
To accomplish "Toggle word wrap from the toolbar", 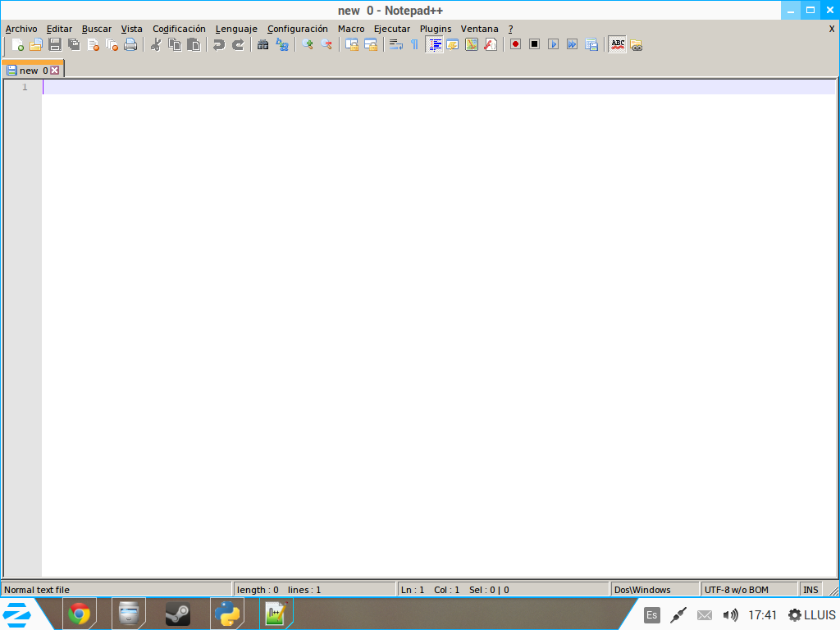I will tap(395, 44).
